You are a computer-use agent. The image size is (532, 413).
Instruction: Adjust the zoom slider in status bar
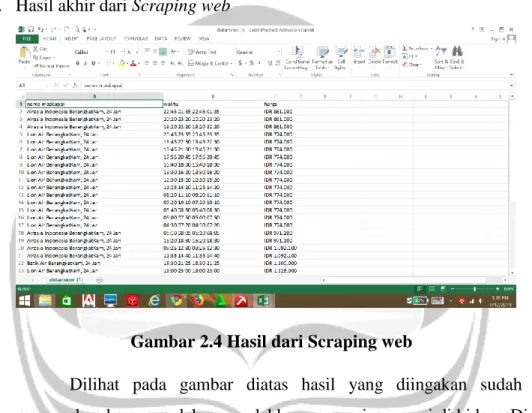pos(475,289)
